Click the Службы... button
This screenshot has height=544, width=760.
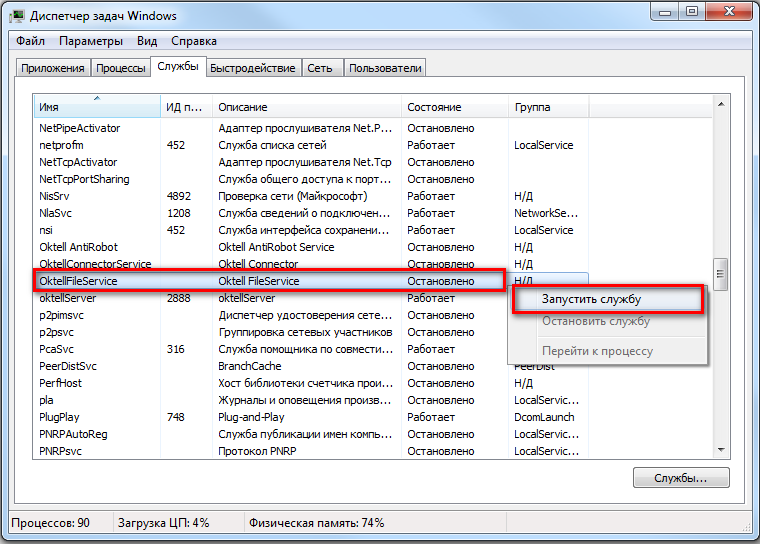click(680, 479)
